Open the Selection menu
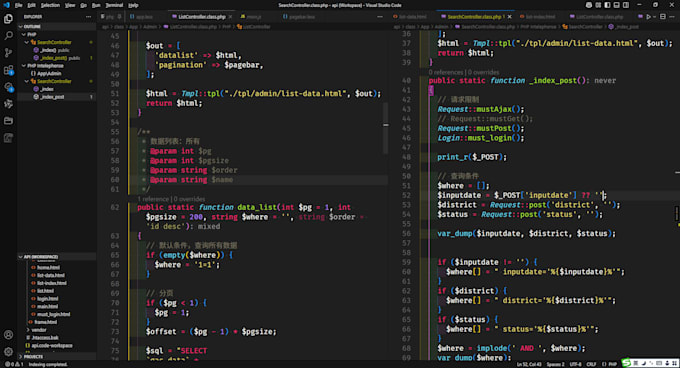This screenshot has width=680, height=368. pyautogui.click(x=50, y=5)
